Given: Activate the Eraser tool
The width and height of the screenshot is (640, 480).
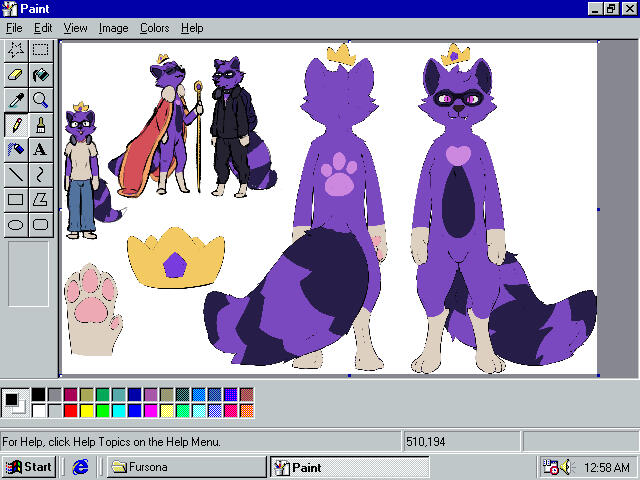Looking at the screenshot, I should pos(16,74).
